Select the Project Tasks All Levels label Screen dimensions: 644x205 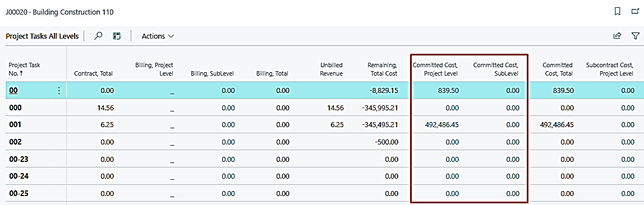coord(42,36)
